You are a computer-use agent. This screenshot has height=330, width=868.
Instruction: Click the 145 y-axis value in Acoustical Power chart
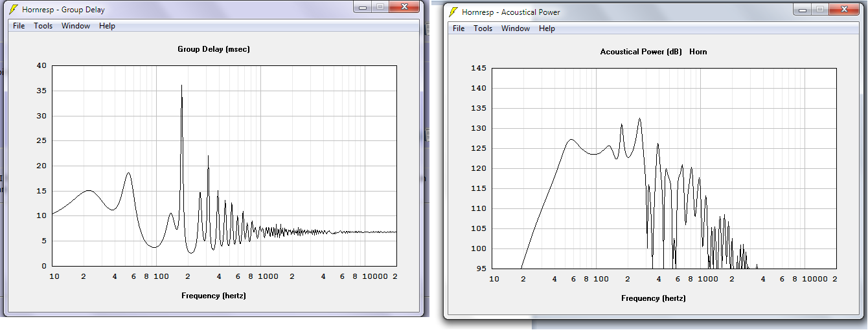[478, 68]
